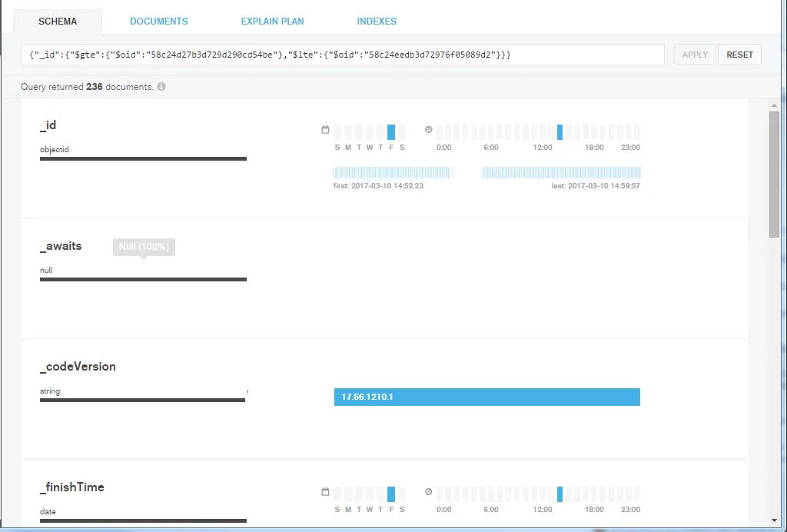The width and height of the screenshot is (787, 532).
Task: Select the highlighted hour bar in _id chart
Action: pos(560,132)
